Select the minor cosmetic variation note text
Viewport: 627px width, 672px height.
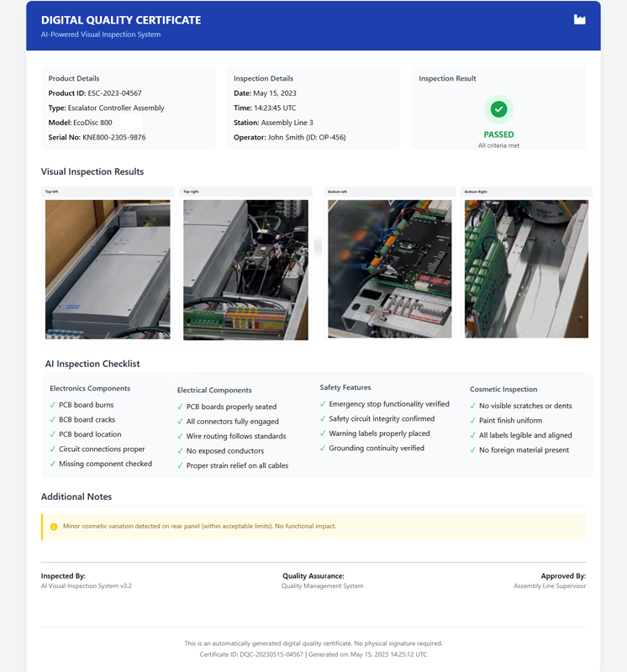(199, 527)
